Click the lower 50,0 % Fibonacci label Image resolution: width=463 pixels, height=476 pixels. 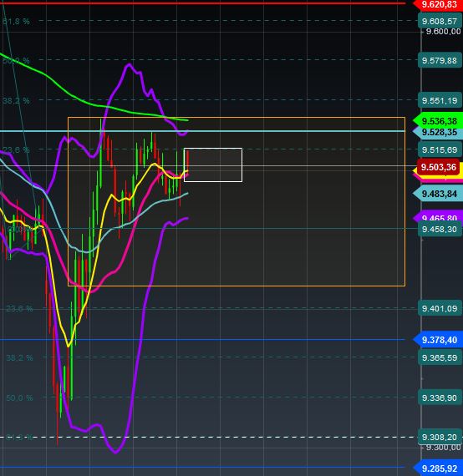click(x=19, y=398)
